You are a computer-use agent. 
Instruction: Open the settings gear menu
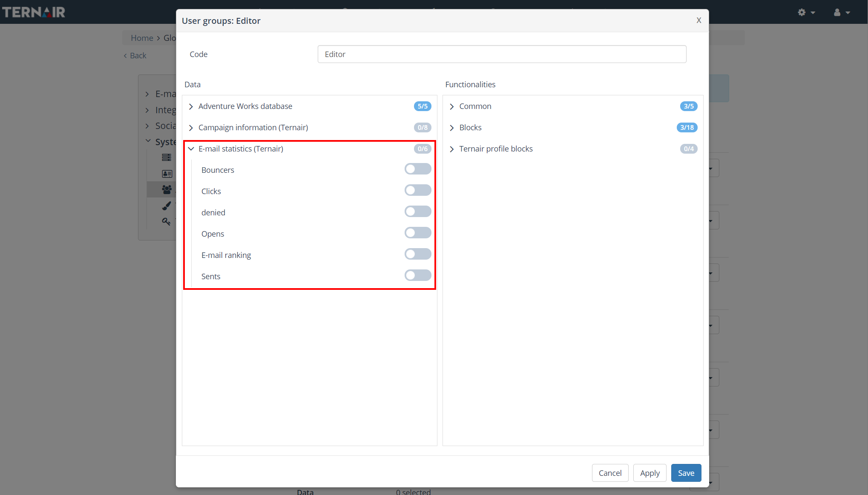pyautogui.click(x=806, y=12)
